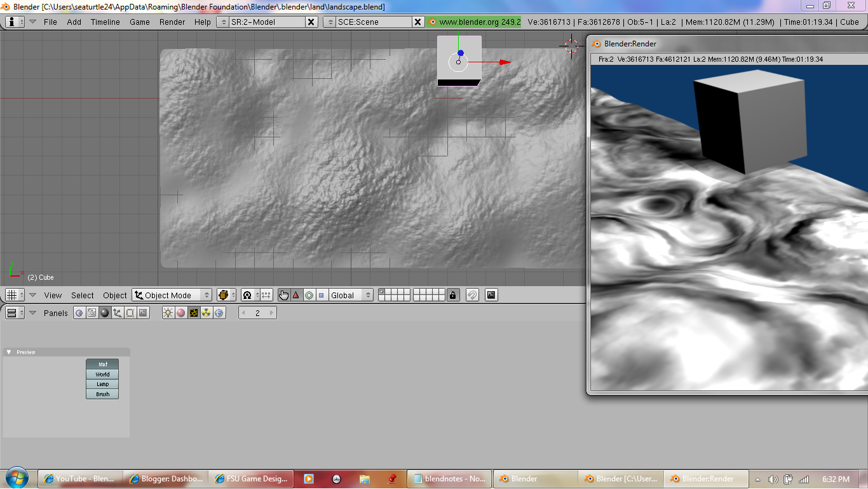Toggle first layer button in layer grid
The height and width of the screenshot is (489, 868).
381,292
